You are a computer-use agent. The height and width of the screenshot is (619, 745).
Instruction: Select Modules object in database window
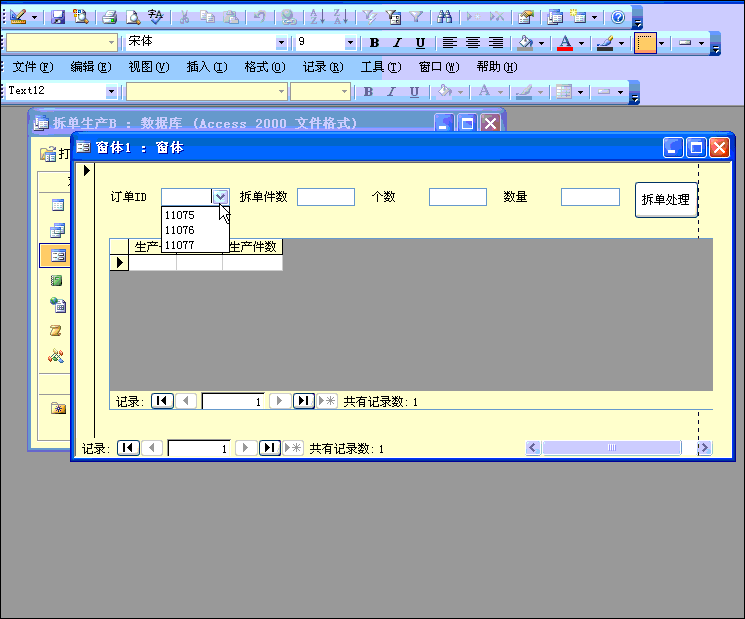pyautogui.click(x=56, y=355)
